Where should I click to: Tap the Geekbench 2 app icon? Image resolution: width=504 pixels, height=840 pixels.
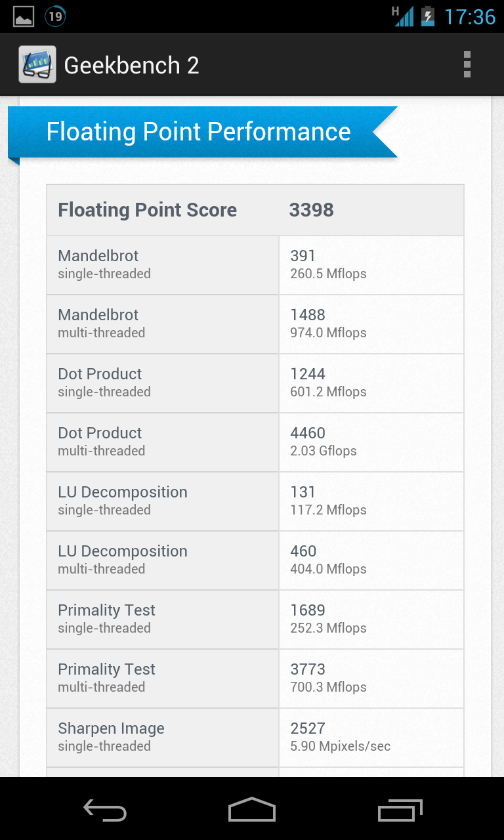click(37, 64)
